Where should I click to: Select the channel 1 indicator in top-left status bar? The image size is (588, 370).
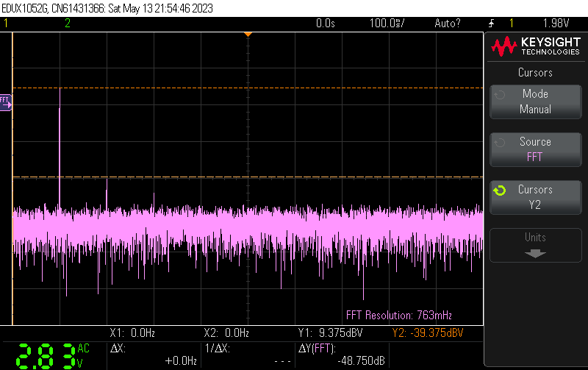point(6,24)
